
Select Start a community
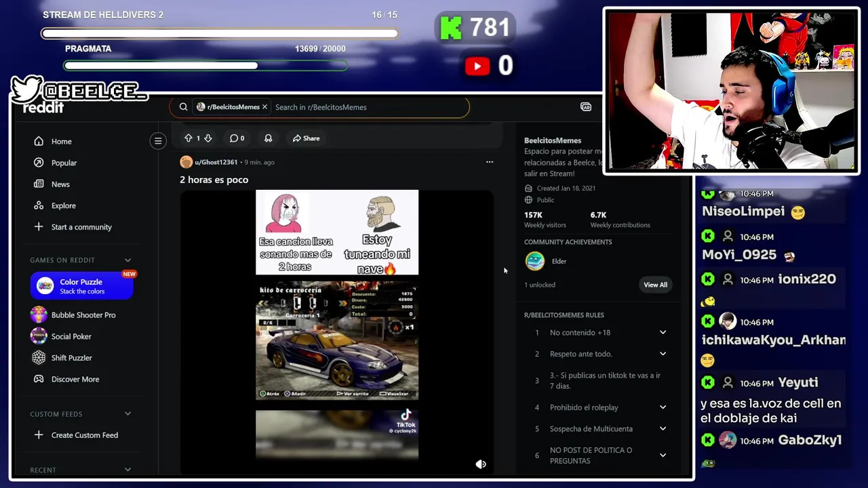tap(81, 227)
